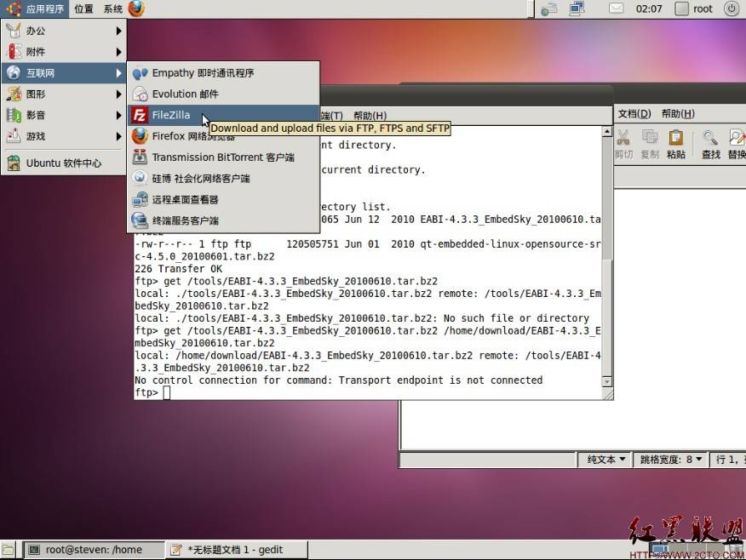Launch 远程桌面查看器 remote desktop viewer
Viewport: 746px width, 560px height.
point(224,200)
